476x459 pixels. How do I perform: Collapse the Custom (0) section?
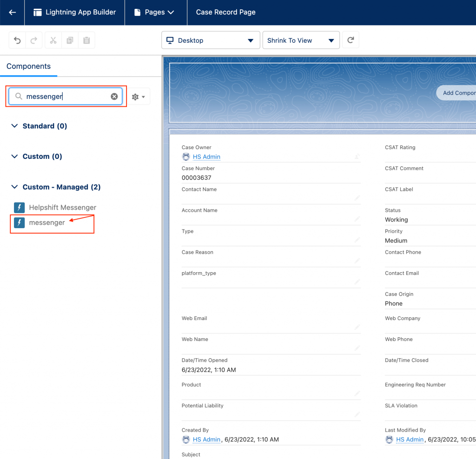click(x=14, y=157)
